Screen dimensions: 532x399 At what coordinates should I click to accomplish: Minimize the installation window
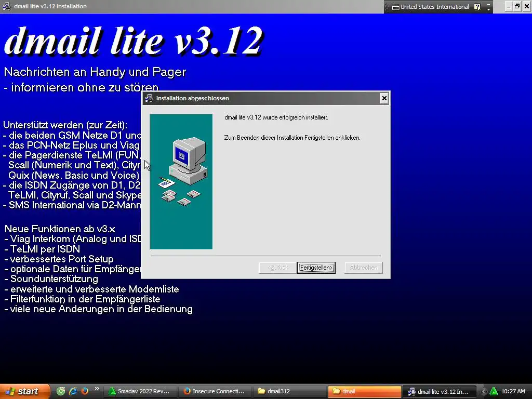(508, 6)
